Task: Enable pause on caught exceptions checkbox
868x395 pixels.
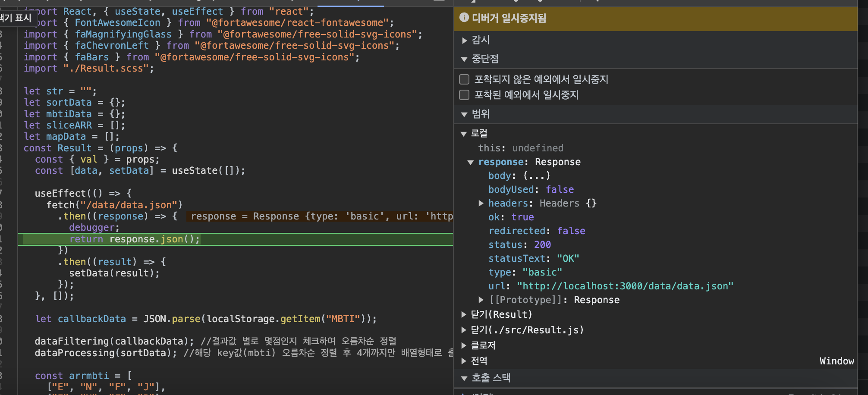Action: 464,95
